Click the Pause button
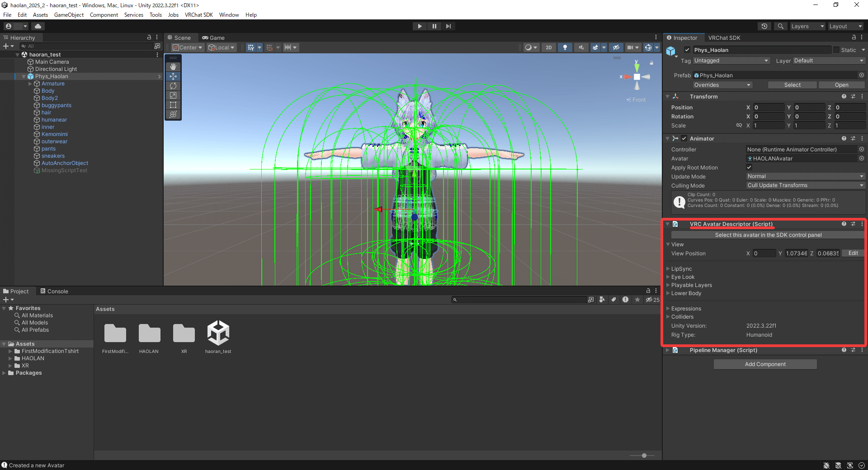 (434, 26)
